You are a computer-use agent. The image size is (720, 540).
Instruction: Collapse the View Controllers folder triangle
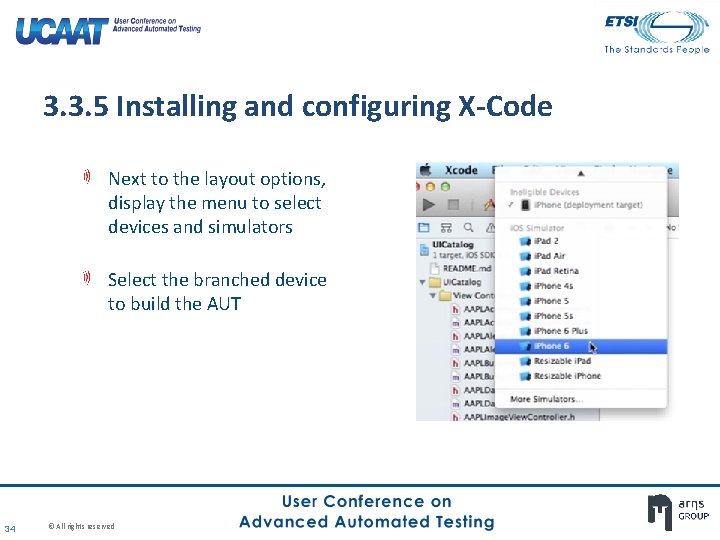tap(433, 295)
